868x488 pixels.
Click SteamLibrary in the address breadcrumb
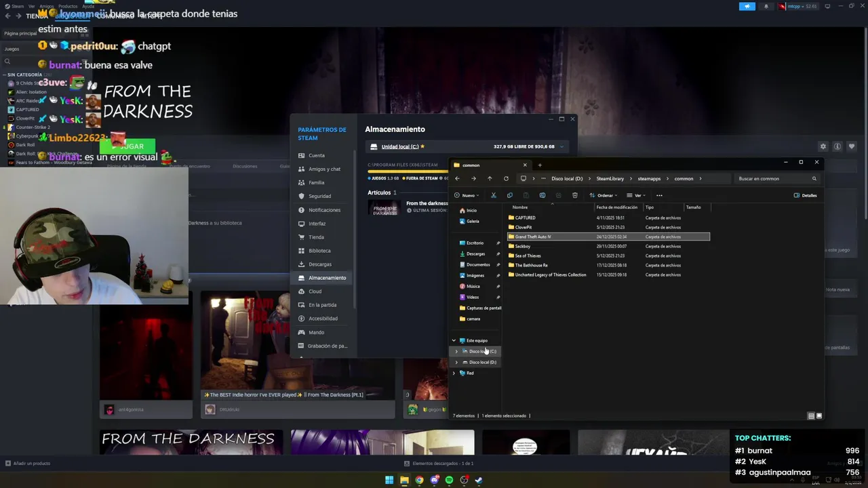pyautogui.click(x=610, y=178)
